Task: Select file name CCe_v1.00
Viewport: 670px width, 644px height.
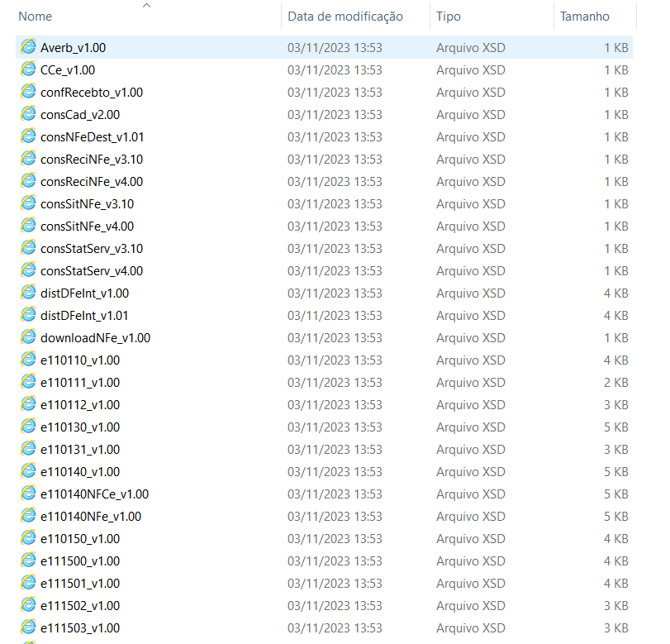Action: [68, 69]
